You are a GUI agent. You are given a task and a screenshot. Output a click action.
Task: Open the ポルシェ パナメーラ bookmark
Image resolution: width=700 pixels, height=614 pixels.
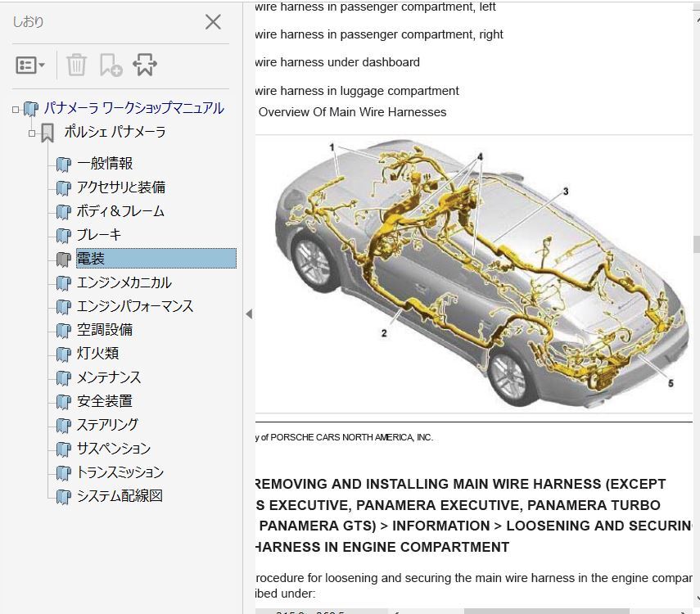[115, 132]
